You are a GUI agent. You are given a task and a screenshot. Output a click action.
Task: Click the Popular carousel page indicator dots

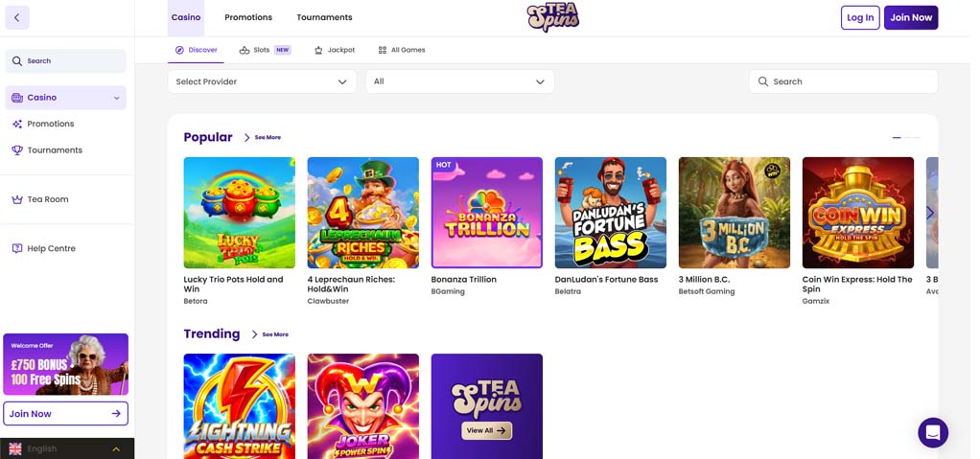(906, 137)
